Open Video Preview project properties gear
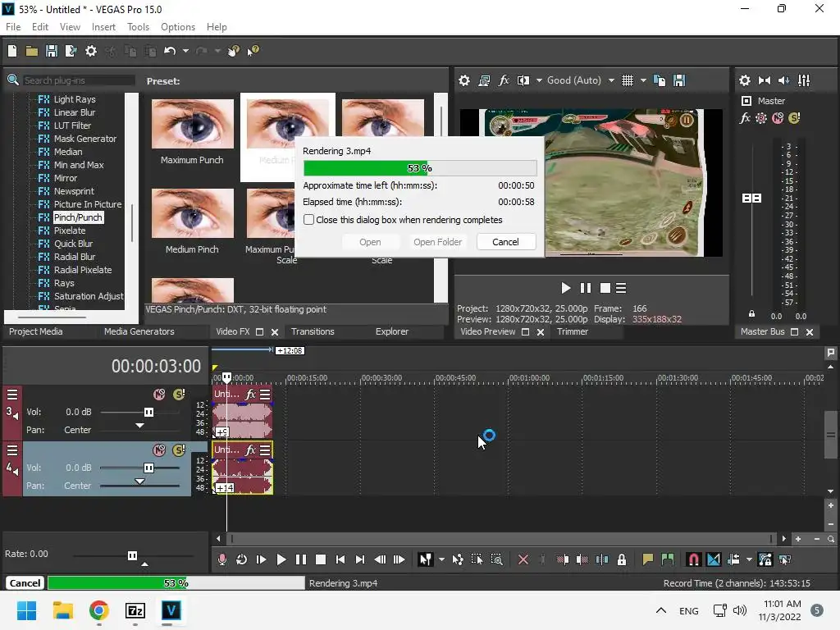The height and width of the screenshot is (630, 840). click(x=464, y=80)
